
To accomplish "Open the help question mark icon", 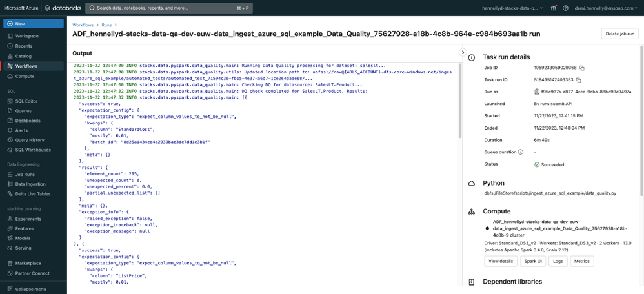I will [x=565, y=8].
